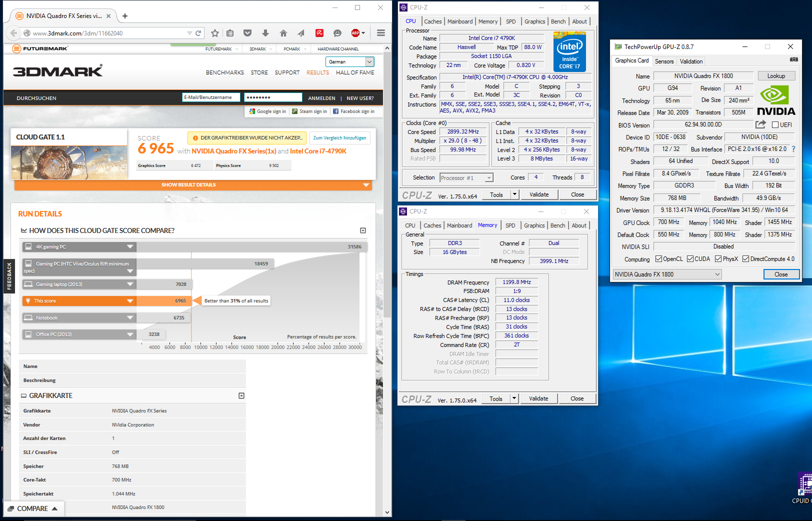Click Validate in the upper CPU-Z window
The height and width of the screenshot is (521, 812).
click(x=539, y=194)
